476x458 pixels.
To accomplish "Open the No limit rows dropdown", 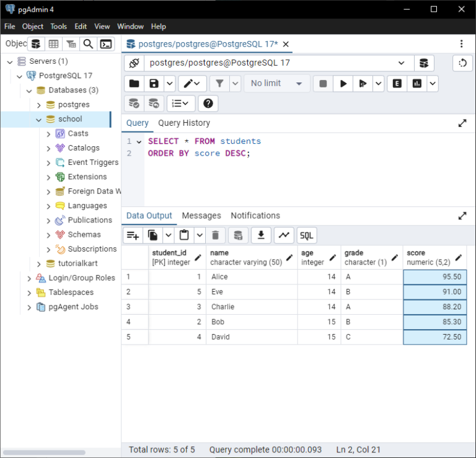I will 276,84.
